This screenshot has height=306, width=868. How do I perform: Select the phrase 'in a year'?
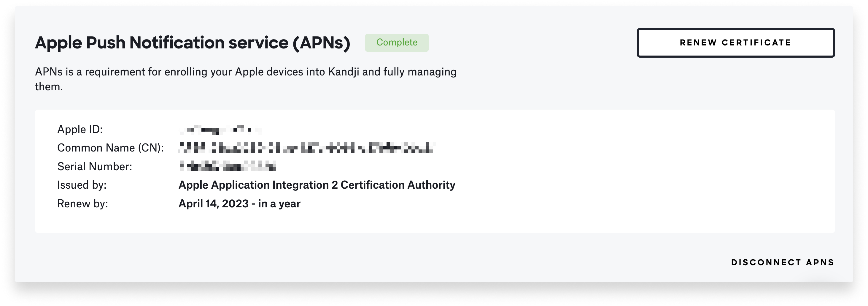pyautogui.click(x=283, y=204)
